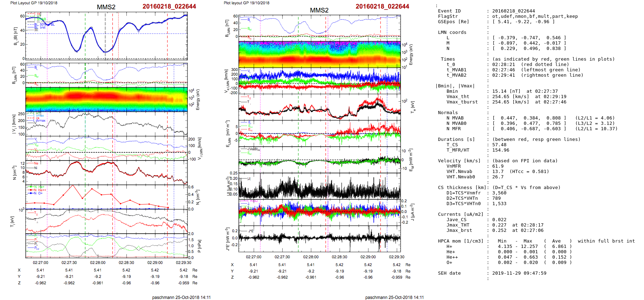Select the T_CS duration value 57.48
Screen dimensions: 644x300
[x=499, y=145]
